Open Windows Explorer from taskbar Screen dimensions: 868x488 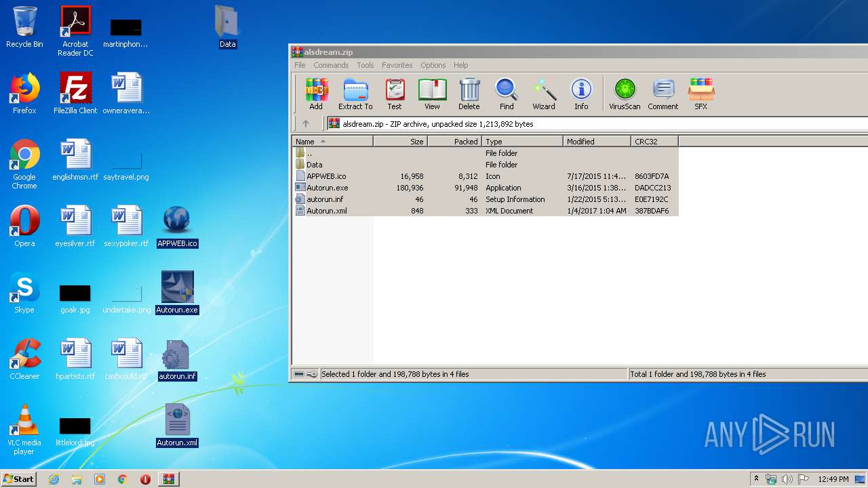[x=77, y=479]
